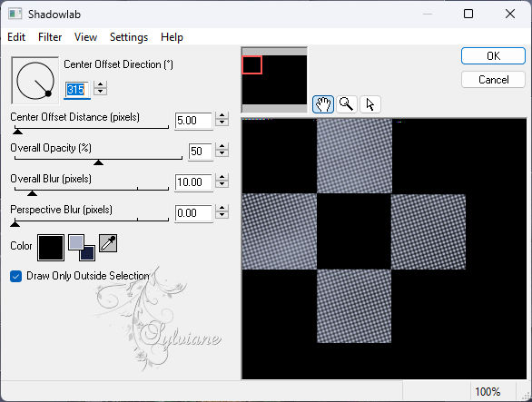Image resolution: width=532 pixels, height=402 pixels.
Task: Click the Overall Opacity value field
Action: pyautogui.click(x=200, y=152)
